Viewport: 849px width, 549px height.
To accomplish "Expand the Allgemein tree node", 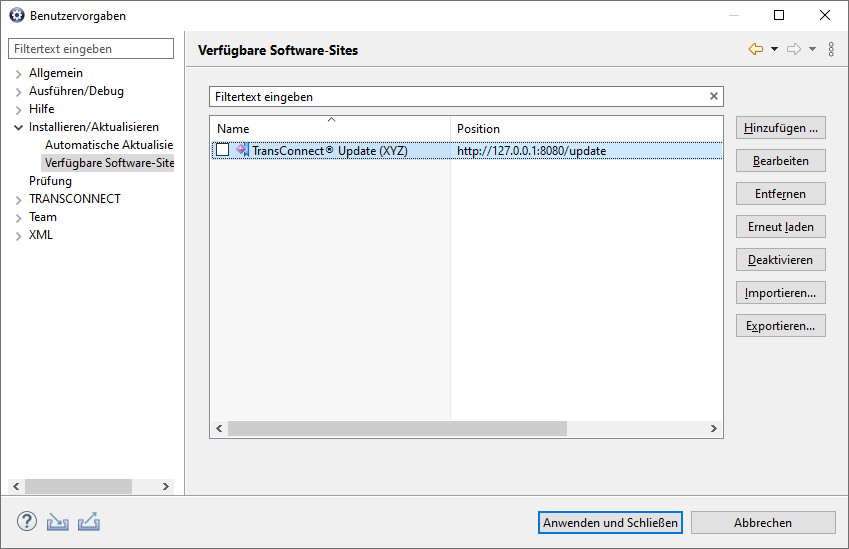I will pyautogui.click(x=18, y=74).
